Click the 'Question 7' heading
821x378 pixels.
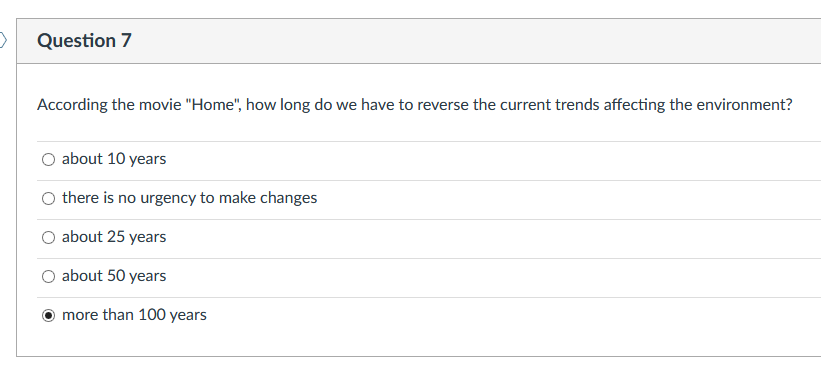point(84,40)
